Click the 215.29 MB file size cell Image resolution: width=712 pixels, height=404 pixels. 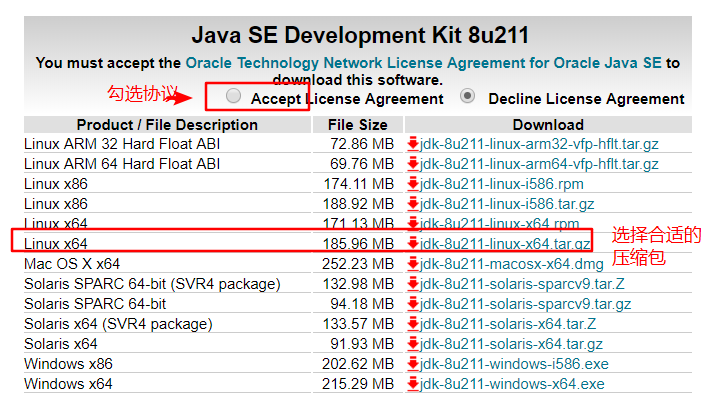[358, 384]
